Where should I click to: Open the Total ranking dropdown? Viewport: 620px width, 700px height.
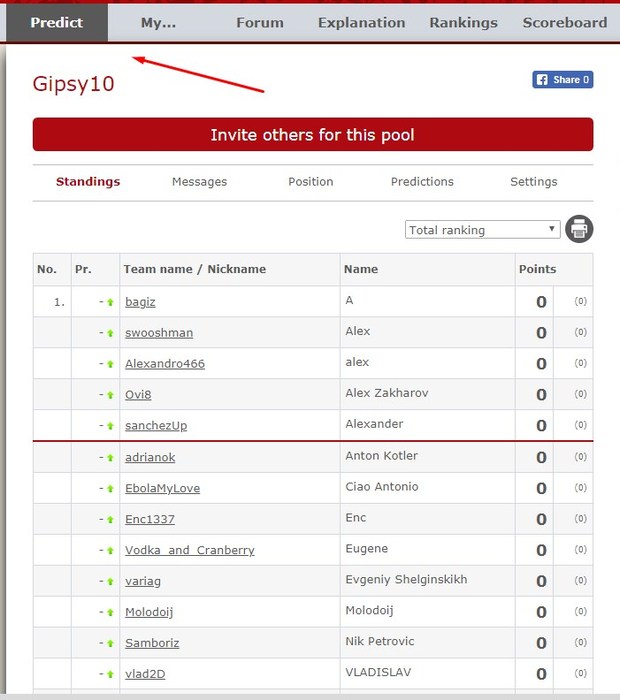tap(483, 229)
